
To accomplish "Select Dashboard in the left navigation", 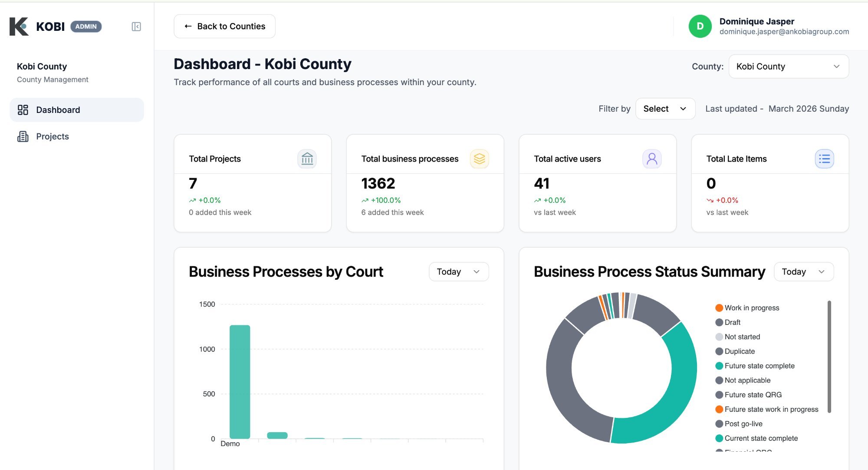I will pos(58,110).
